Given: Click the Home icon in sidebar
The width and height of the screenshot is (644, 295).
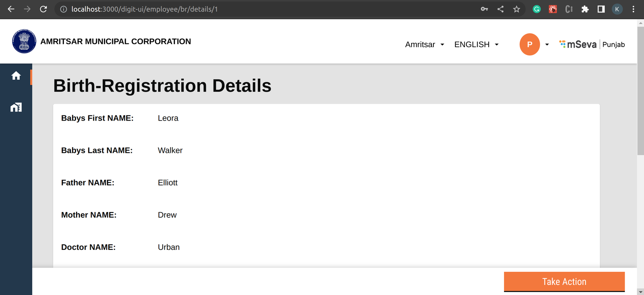Looking at the screenshot, I should point(16,75).
